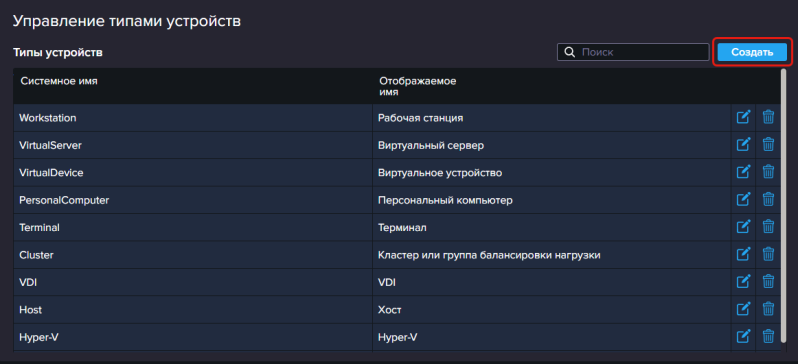Open edit for VirtualServer row
Image resolution: width=798 pixels, height=364 pixels.
pos(744,145)
